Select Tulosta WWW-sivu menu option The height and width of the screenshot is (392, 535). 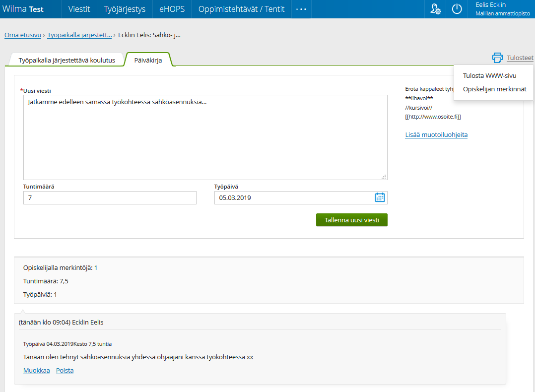click(489, 76)
